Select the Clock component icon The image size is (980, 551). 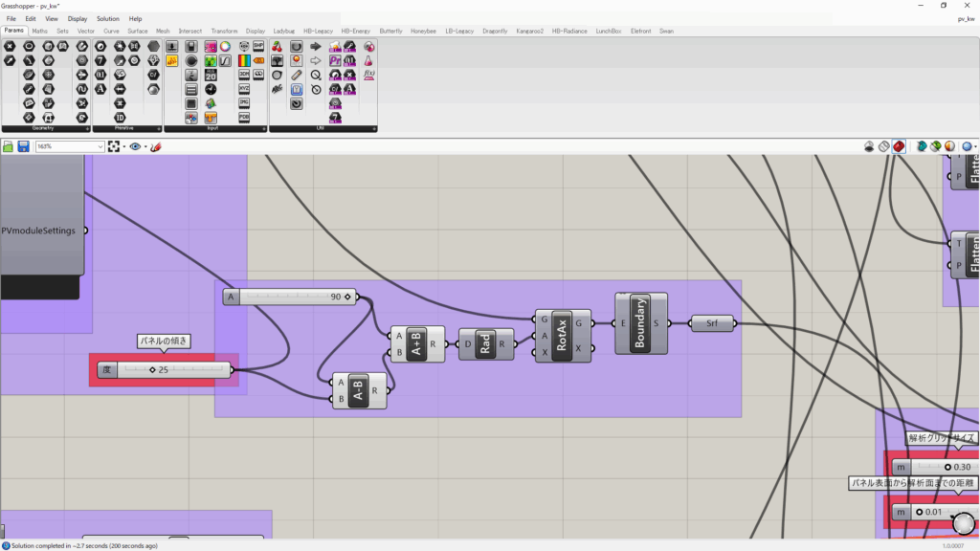(210, 89)
